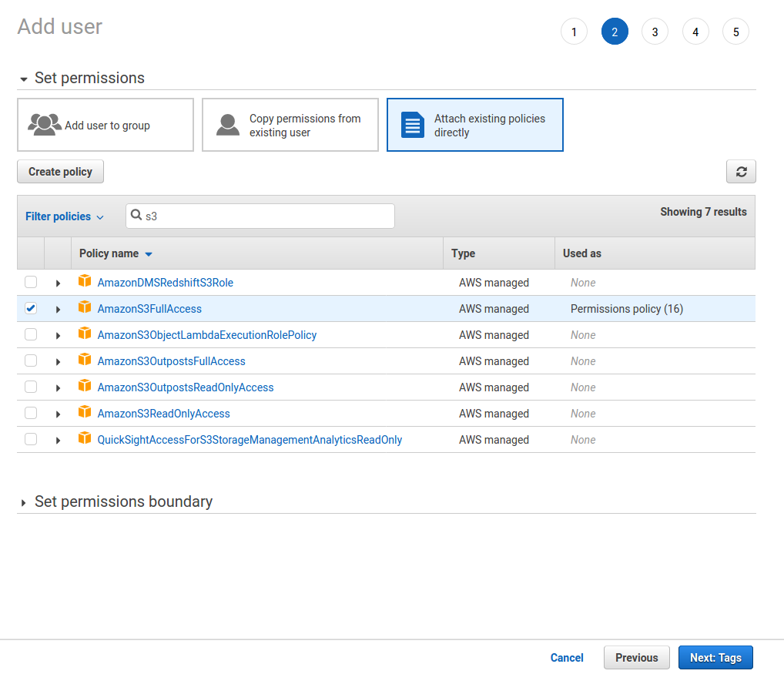This screenshot has height=674, width=784.
Task: Collapse the Set permissions section
Action: [x=24, y=79]
